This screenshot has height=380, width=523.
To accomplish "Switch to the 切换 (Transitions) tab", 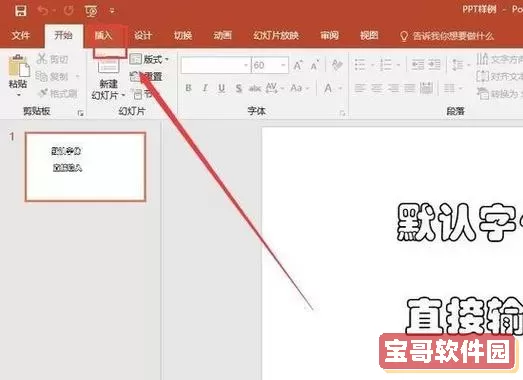I will pos(183,35).
